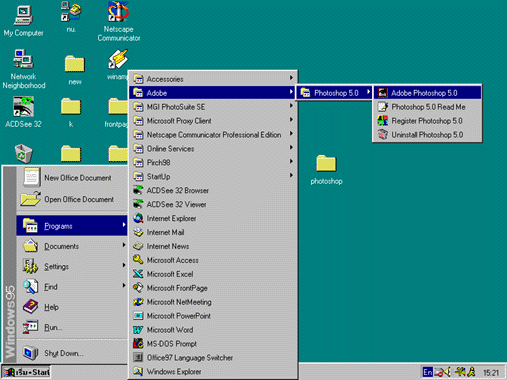Screen dimensions: 507x380
Task: Open Office97 Language Switcher
Action: tap(213, 358)
